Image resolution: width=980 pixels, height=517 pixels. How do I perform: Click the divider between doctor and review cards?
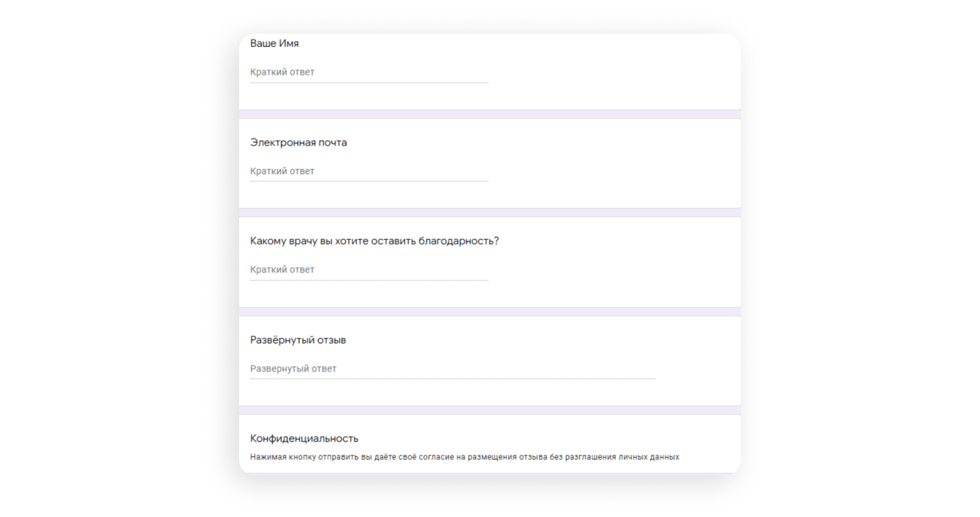click(489, 312)
